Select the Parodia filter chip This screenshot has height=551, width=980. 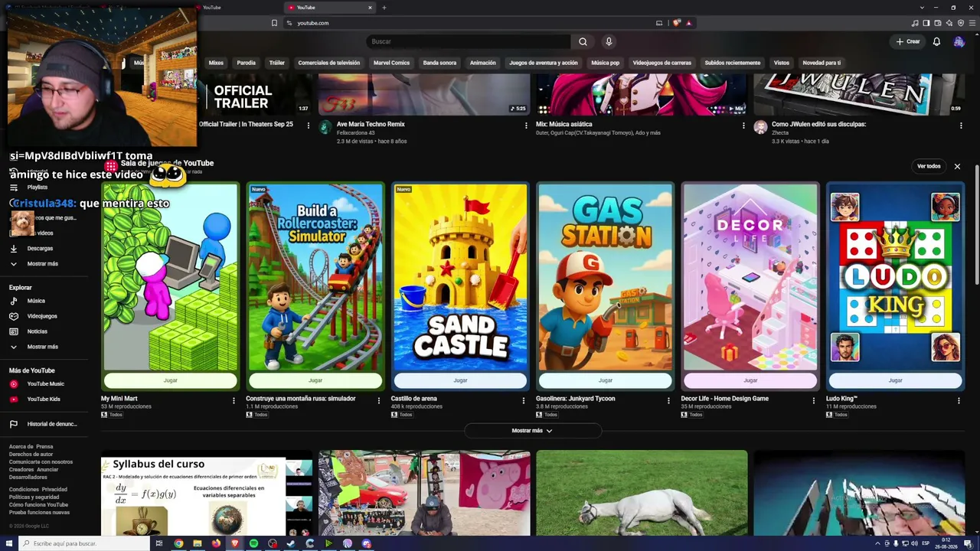(247, 63)
